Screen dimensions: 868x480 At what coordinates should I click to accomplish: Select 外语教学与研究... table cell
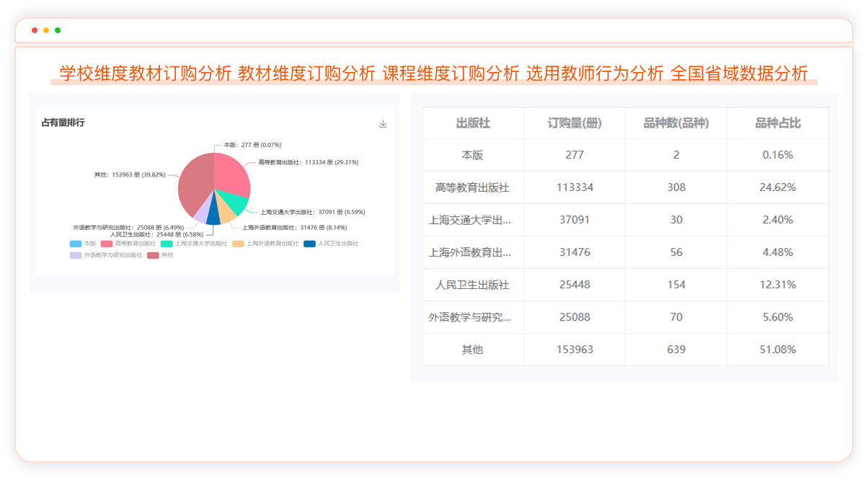coord(471,317)
